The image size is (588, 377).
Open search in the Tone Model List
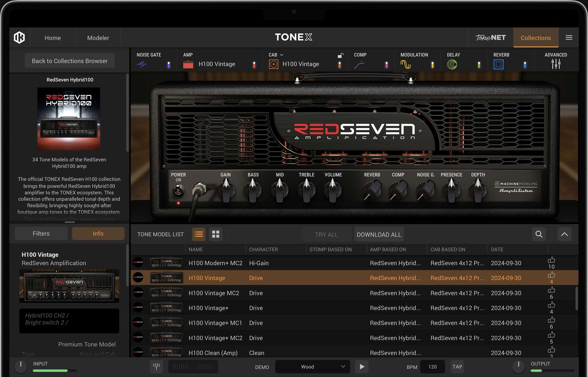point(539,234)
